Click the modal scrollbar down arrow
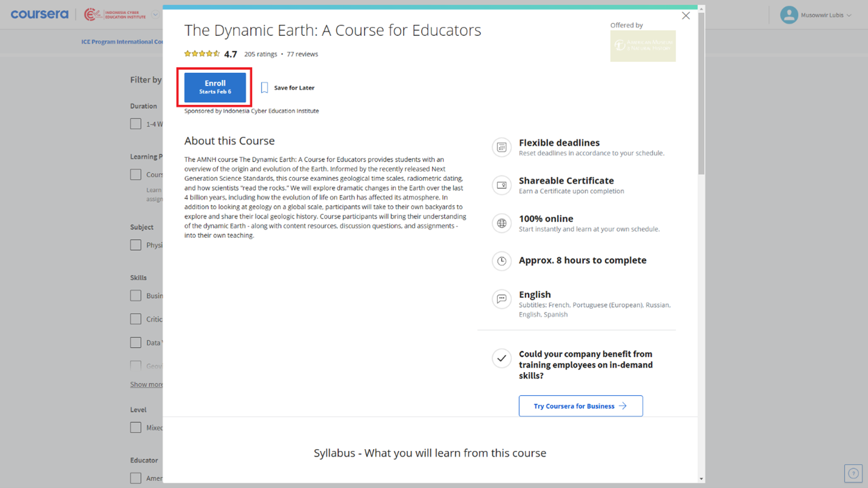The width and height of the screenshot is (868, 488). pos(701,479)
